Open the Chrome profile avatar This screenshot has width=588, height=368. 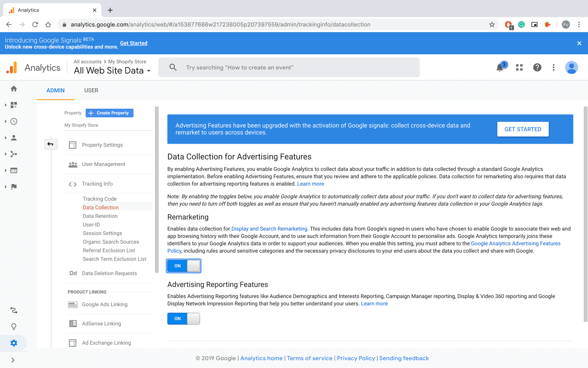(x=566, y=24)
